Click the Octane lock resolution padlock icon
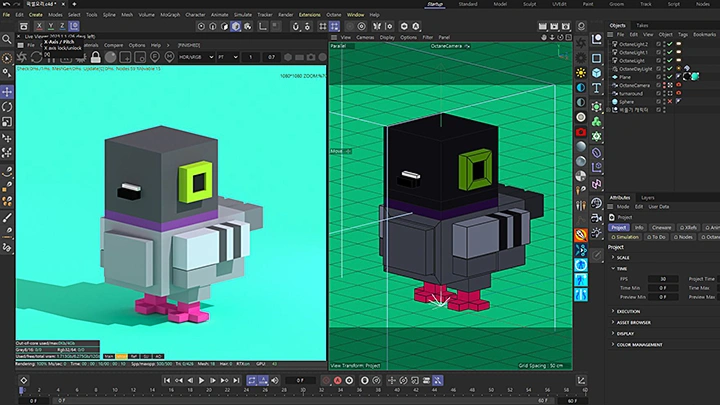The height and width of the screenshot is (405, 720). (96, 57)
